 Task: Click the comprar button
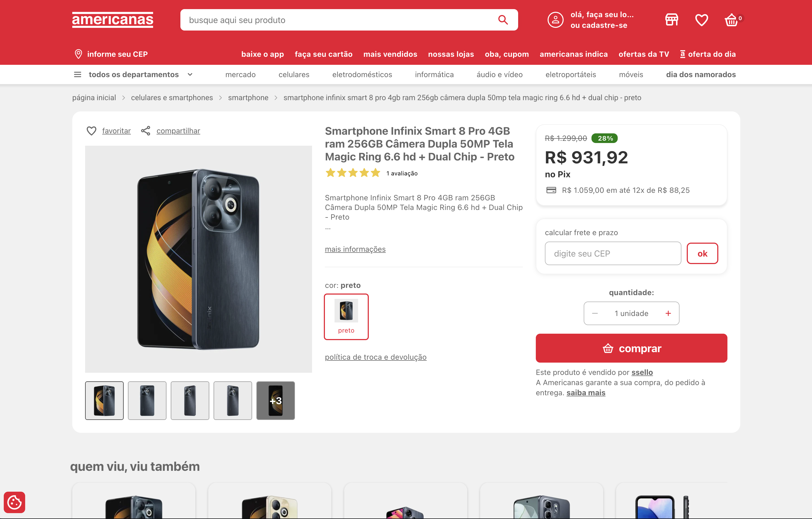point(631,348)
